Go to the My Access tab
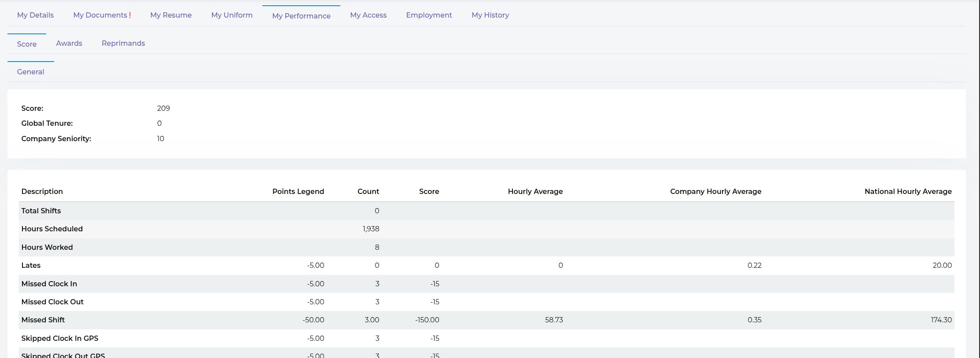The image size is (980, 358). click(x=368, y=15)
